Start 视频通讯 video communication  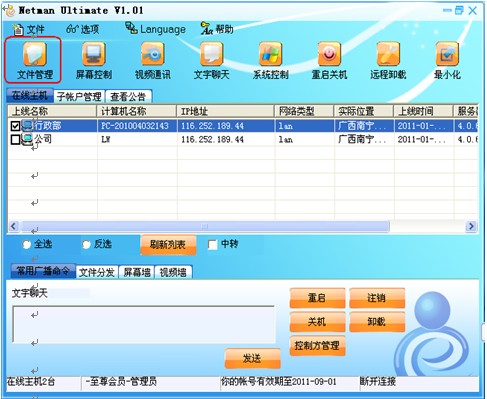pos(153,60)
